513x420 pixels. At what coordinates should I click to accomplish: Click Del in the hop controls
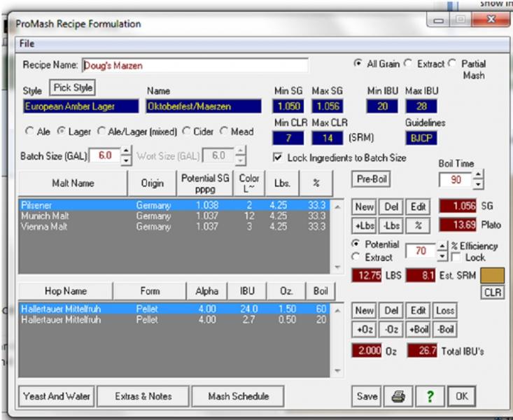click(391, 310)
